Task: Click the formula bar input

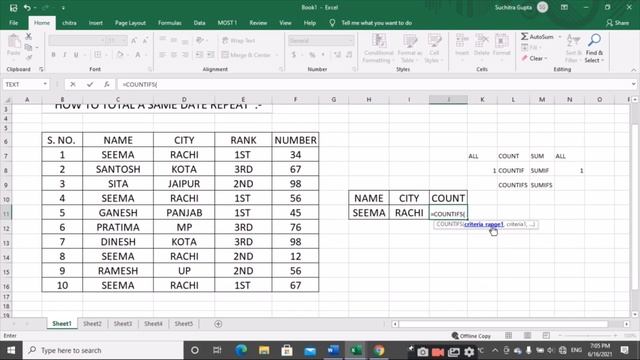Action: tap(373, 84)
